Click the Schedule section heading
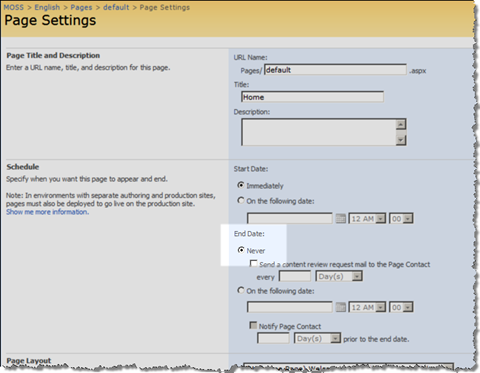480x373 pixels. (23, 167)
